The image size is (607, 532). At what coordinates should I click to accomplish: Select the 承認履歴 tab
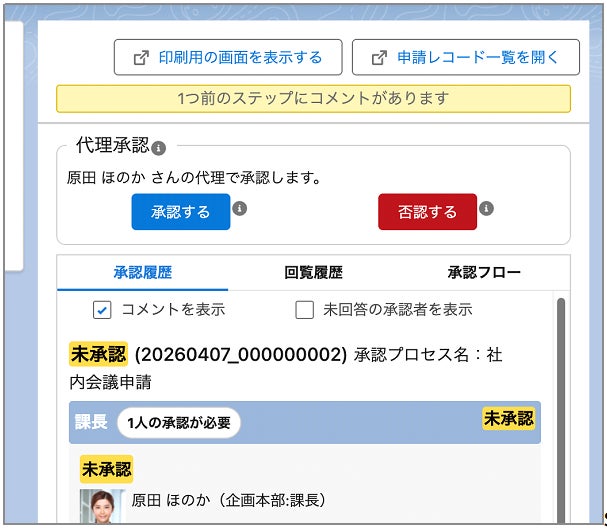142,273
